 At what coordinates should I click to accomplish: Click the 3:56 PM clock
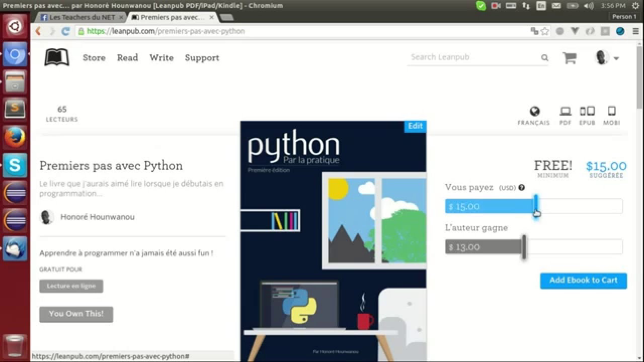[x=613, y=6]
